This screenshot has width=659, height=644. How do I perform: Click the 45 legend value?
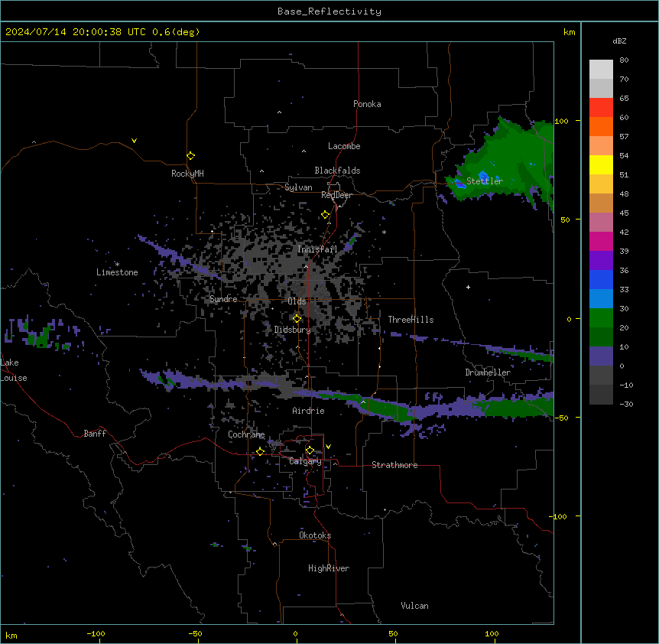click(x=624, y=213)
